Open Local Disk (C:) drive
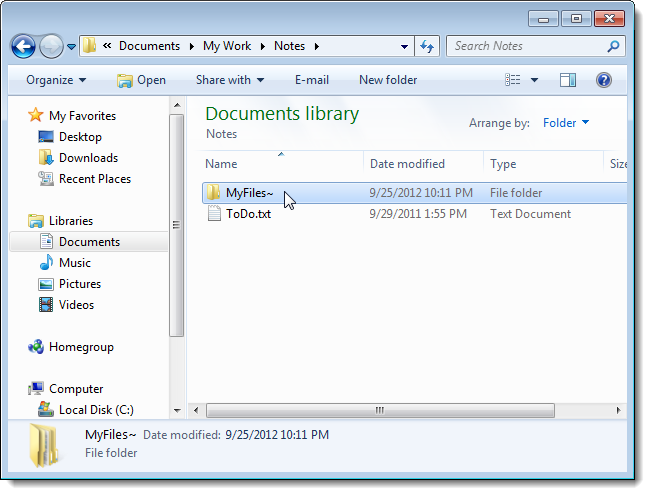Image resolution: width=650 pixels, height=495 pixels. (x=96, y=410)
